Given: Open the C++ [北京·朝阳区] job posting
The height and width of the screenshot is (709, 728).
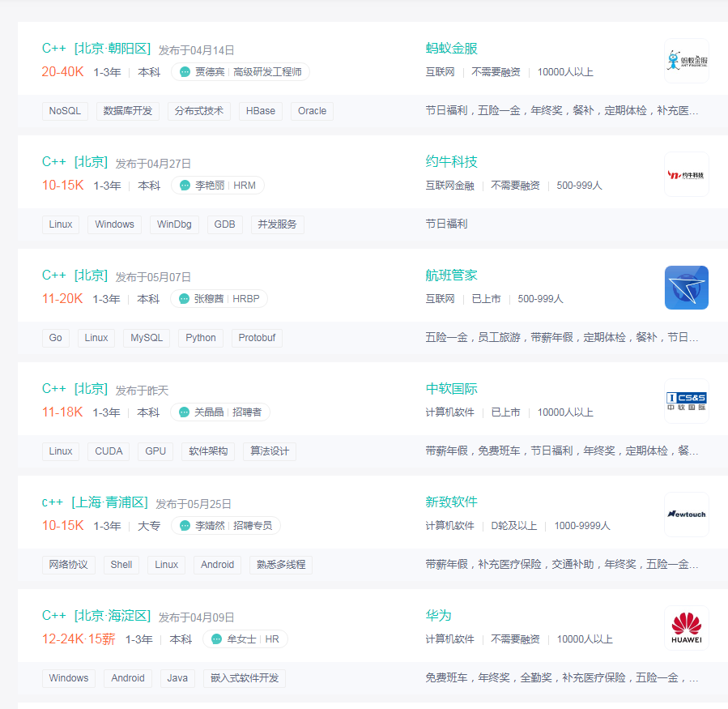Looking at the screenshot, I should (x=96, y=49).
